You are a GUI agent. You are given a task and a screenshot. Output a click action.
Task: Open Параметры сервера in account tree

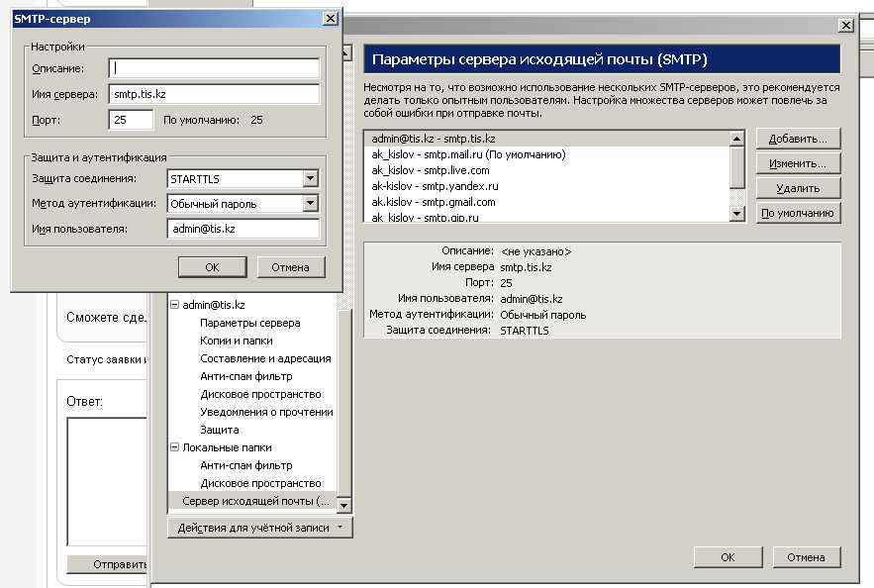pos(249,323)
